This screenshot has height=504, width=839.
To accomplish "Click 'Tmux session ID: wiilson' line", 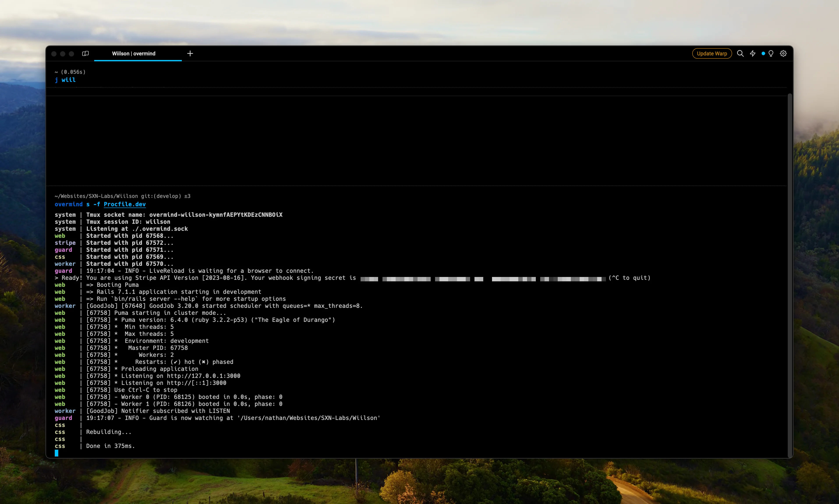I will (128, 222).
